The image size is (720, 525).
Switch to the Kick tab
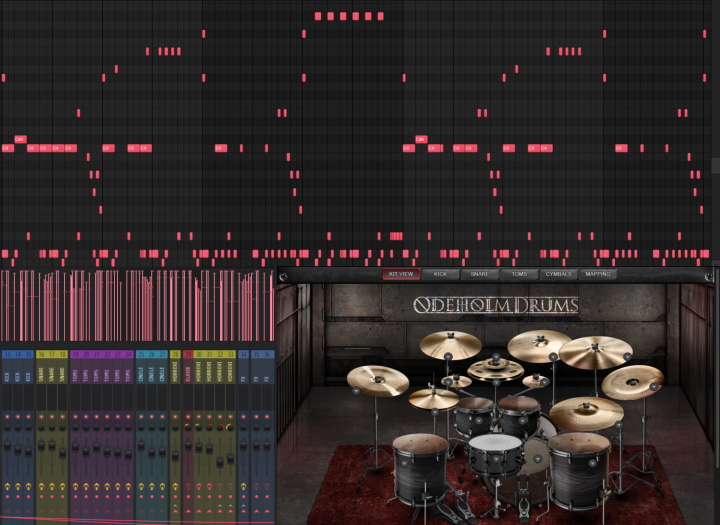(x=440, y=274)
